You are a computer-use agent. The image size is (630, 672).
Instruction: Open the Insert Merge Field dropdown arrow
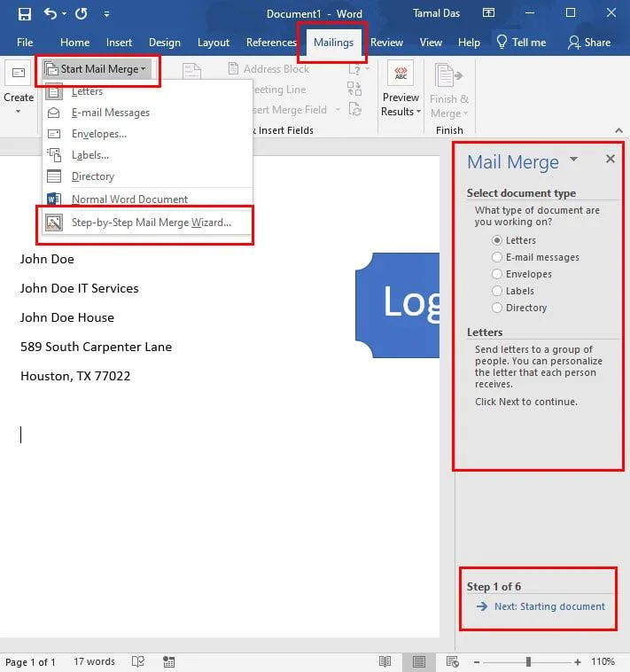pos(338,110)
